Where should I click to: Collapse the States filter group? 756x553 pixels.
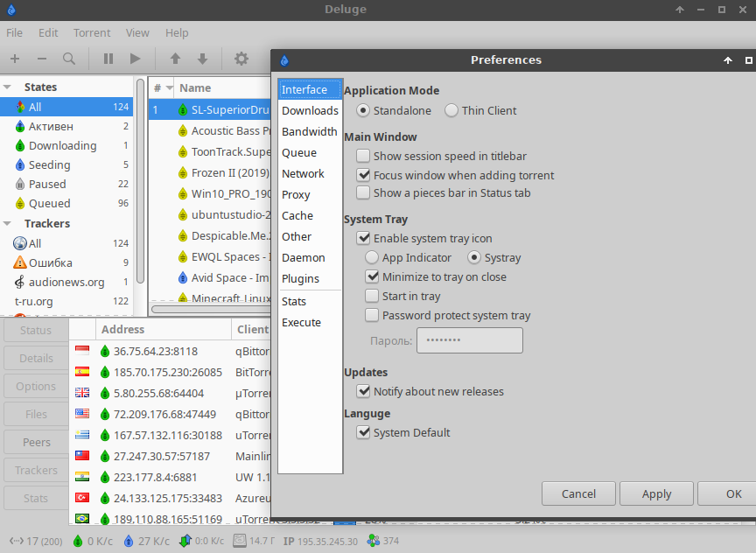(x=7, y=87)
